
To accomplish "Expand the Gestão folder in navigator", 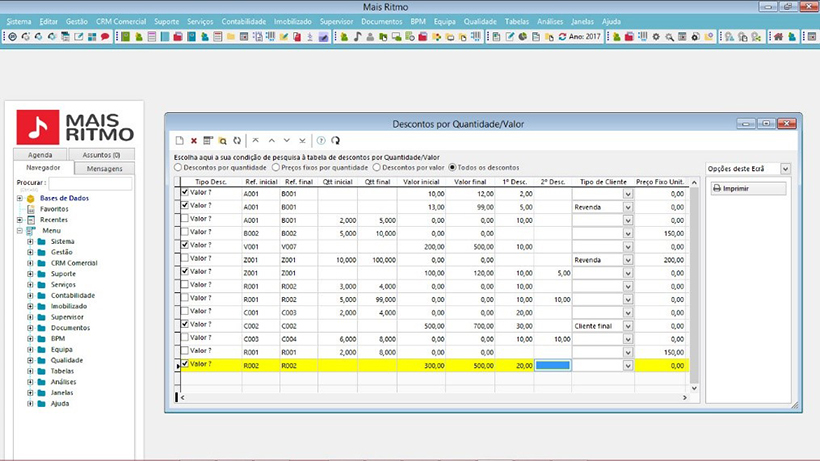I will (x=30, y=252).
